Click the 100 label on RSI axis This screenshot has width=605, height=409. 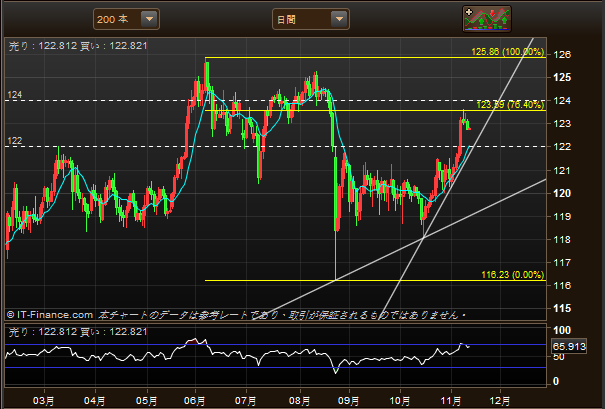tap(562, 330)
